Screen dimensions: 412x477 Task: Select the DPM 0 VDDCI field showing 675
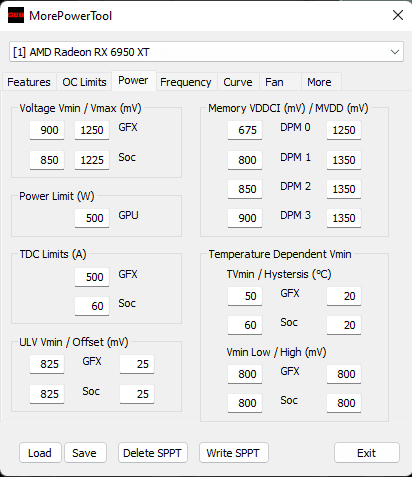[245, 130]
